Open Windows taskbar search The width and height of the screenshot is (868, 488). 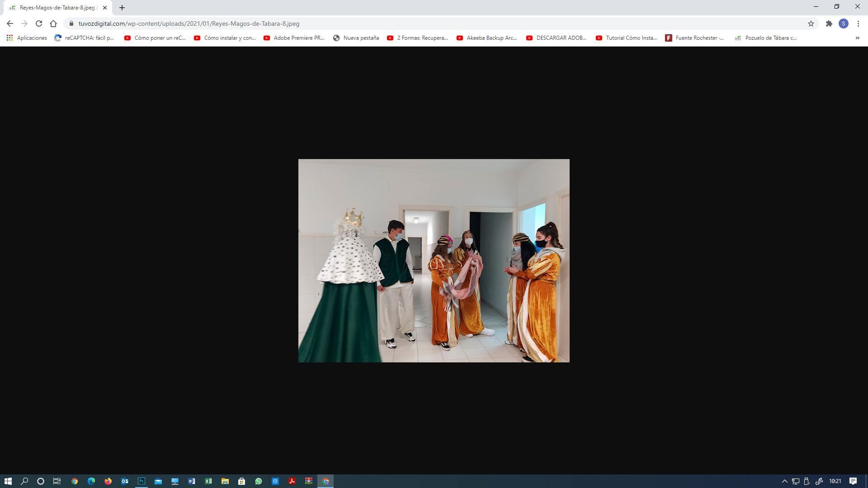point(24,481)
